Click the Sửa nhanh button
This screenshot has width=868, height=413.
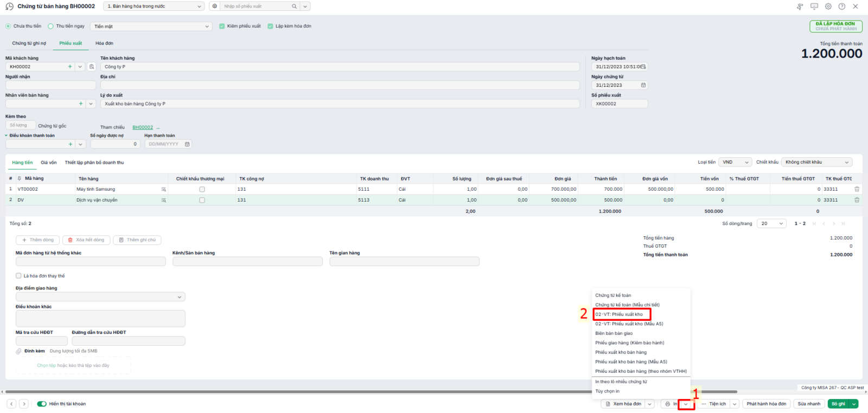(x=809, y=404)
